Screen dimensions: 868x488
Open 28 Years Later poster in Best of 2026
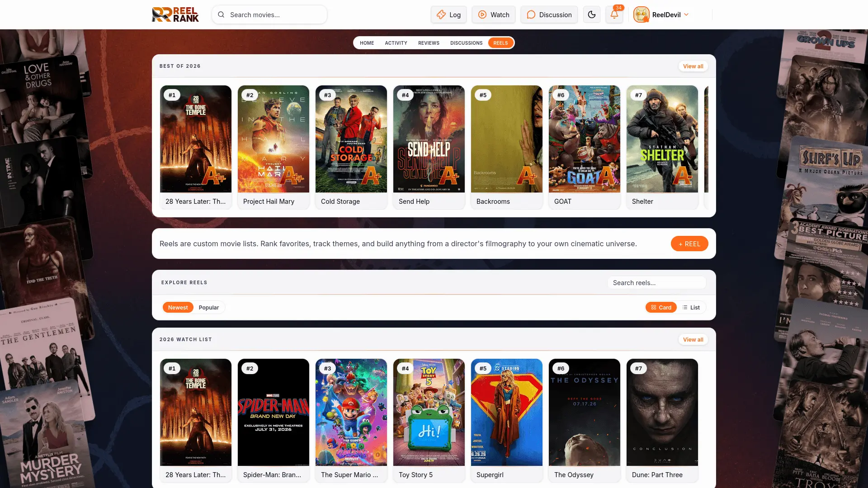pos(196,139)
